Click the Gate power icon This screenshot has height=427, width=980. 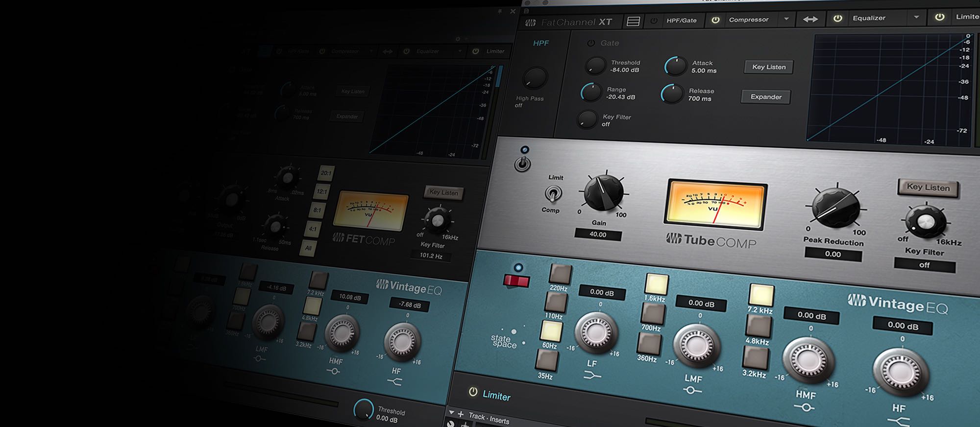point(591,43)
